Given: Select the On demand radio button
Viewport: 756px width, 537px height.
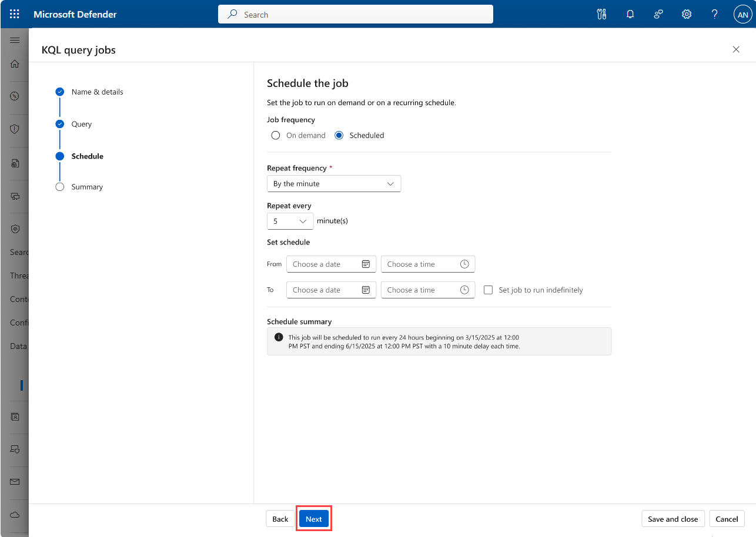Looking at the screenshot, I should pos(275,135).
